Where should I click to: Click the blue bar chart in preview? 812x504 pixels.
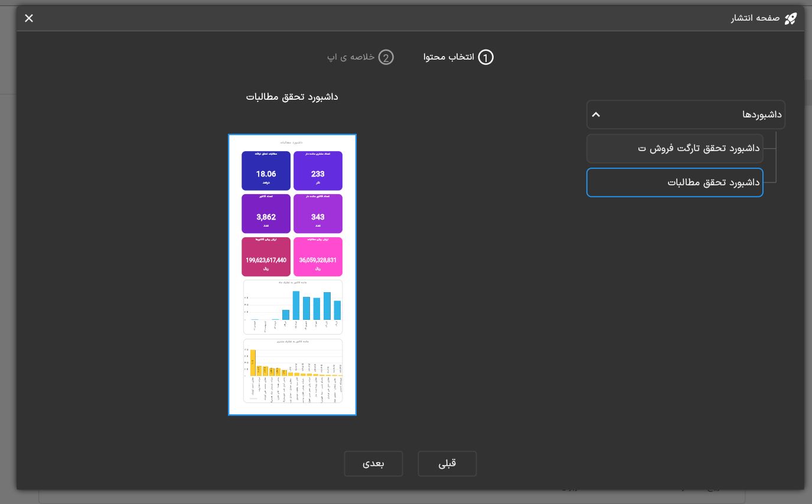(x=293, y=307)
